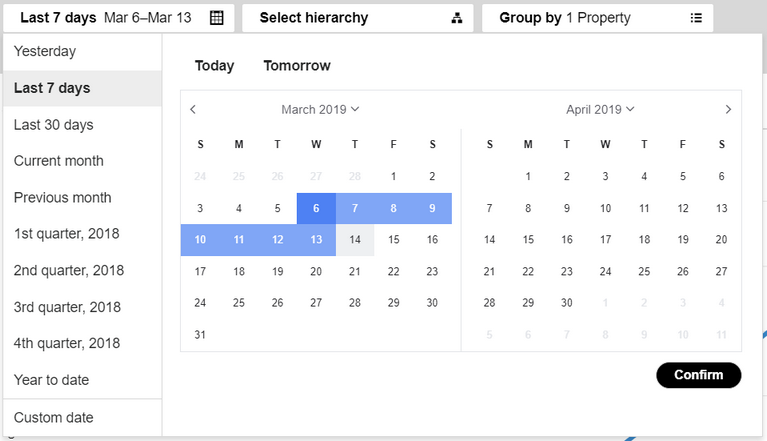Click the Today shortcut
The height and width of the screenshot is (441, 767).
pyautogui.click(x=214, y=66)
